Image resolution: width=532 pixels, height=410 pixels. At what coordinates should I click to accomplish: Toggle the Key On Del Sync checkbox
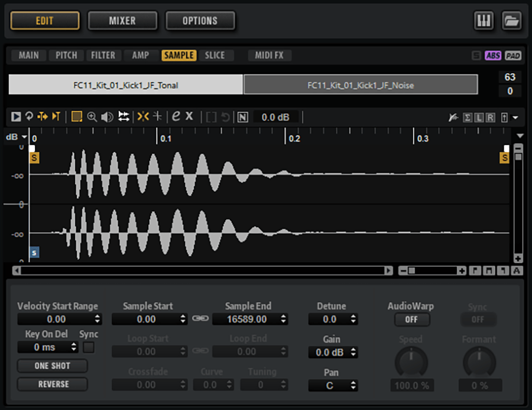pyautogui.click(x=89, y=347)
